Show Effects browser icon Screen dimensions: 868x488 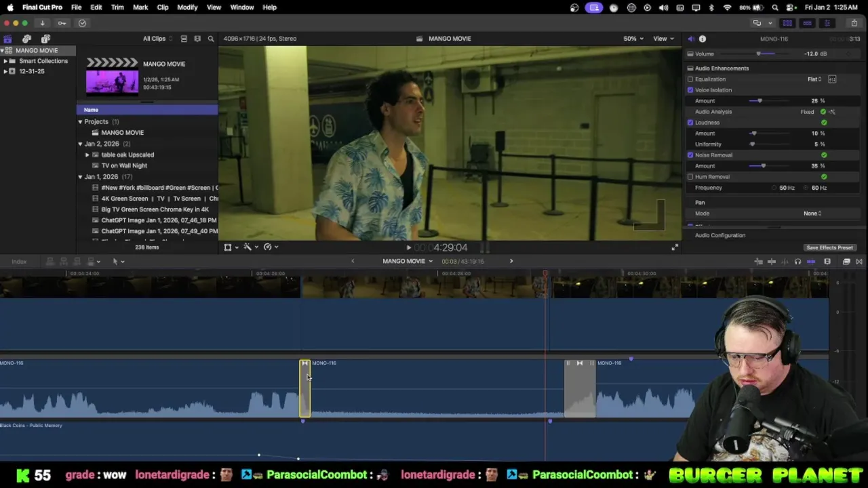(846, 262)
